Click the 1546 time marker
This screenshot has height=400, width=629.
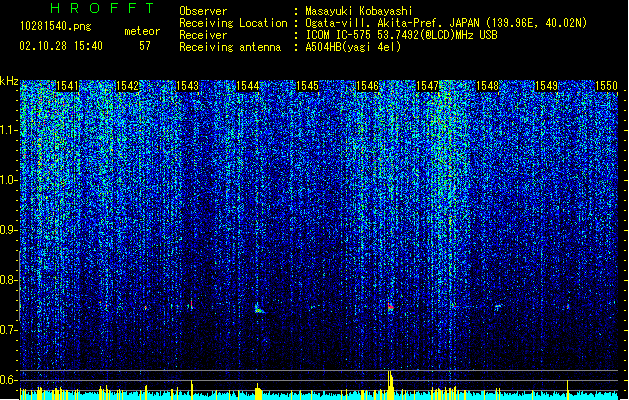(367, 86)
